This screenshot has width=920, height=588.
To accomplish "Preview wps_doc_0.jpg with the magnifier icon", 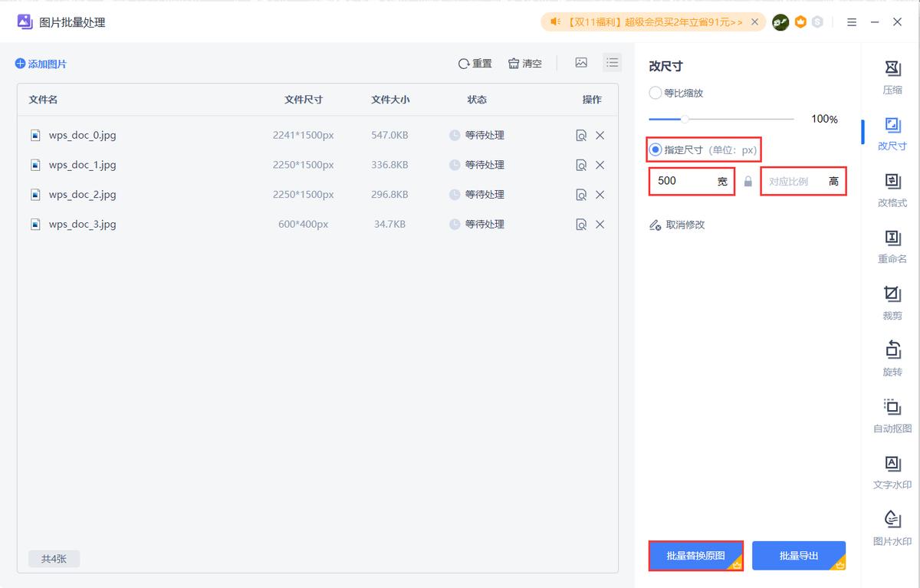I will (580, 135).
